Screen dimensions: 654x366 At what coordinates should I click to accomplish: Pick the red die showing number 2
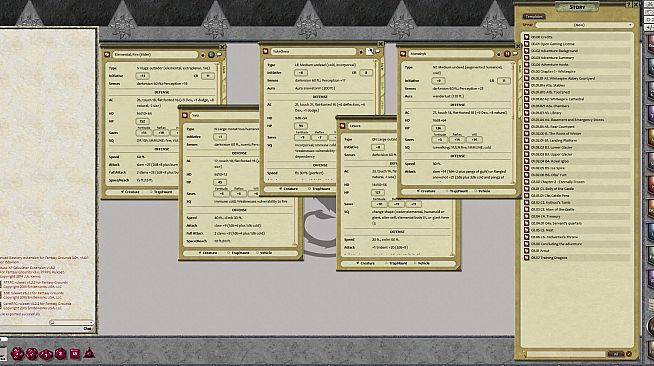[x=60, y=354]
